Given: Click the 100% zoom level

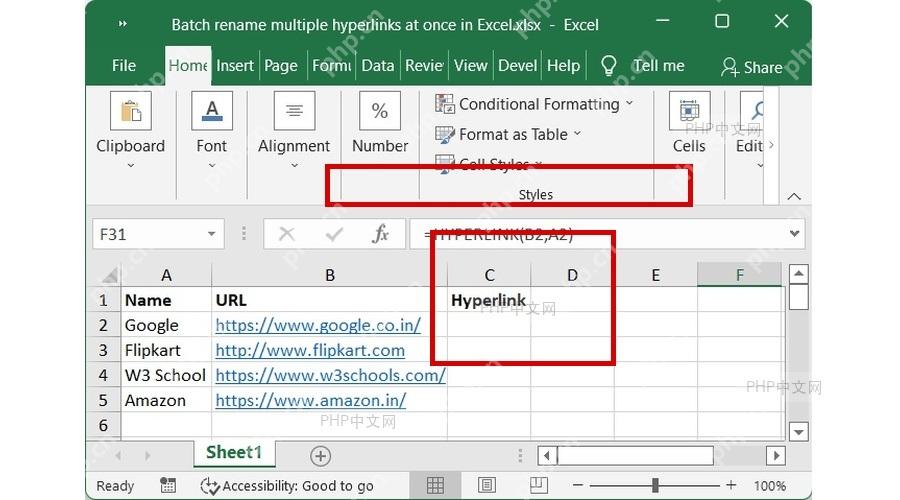Looking at the screenshot, I should [770, 486].
